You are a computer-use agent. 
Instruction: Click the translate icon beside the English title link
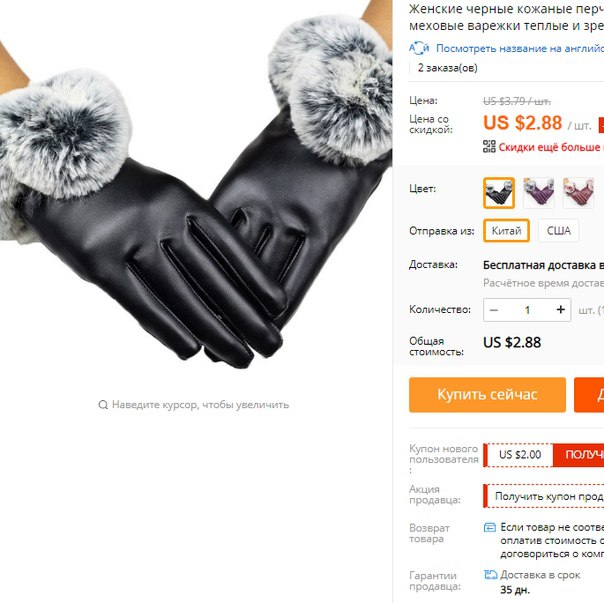tap(419, 48)
